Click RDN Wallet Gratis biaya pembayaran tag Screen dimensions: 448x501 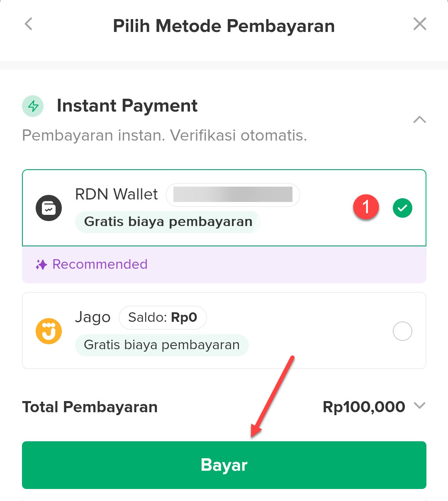[x=168, y=222]
